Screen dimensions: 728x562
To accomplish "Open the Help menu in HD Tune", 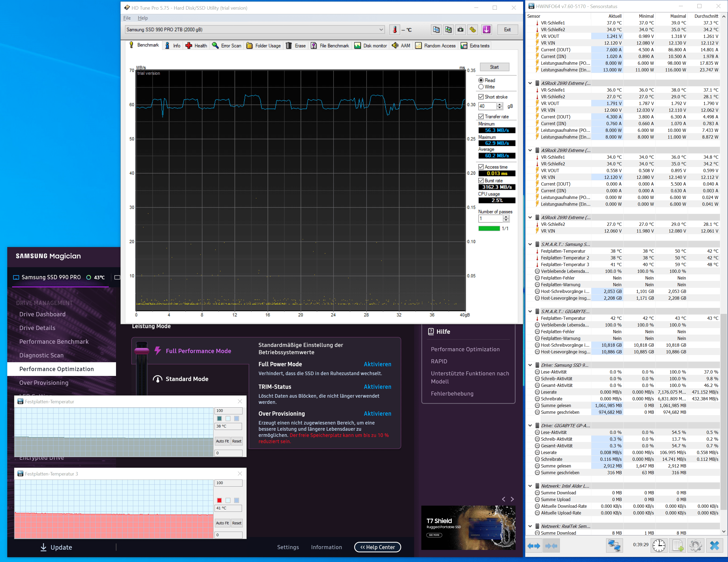I will click(x=143, y=18).
